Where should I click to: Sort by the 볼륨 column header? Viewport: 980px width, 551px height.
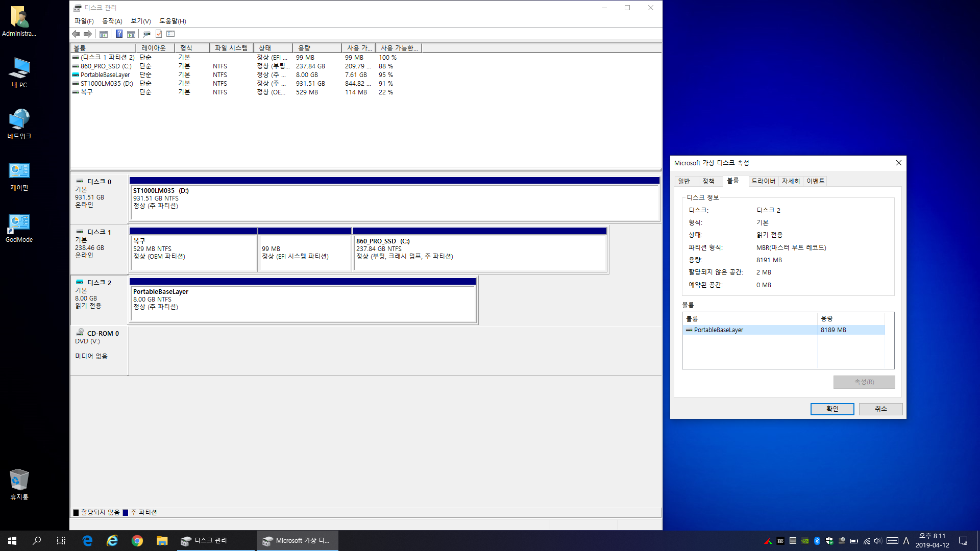(x=103, y=48)
